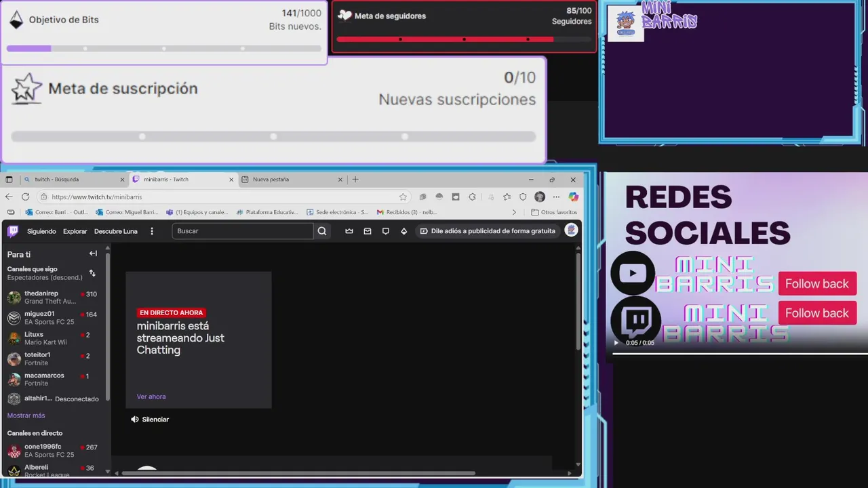Open Explorar in Twitch navigation
Screen dimensions: 868x488
coord(75,231)
